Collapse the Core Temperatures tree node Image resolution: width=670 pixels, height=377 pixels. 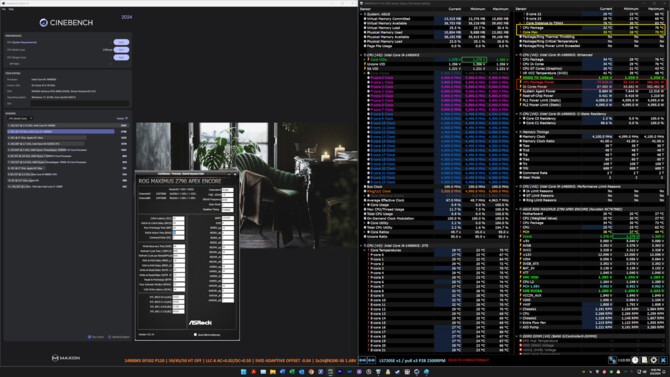tap(364, 250)
